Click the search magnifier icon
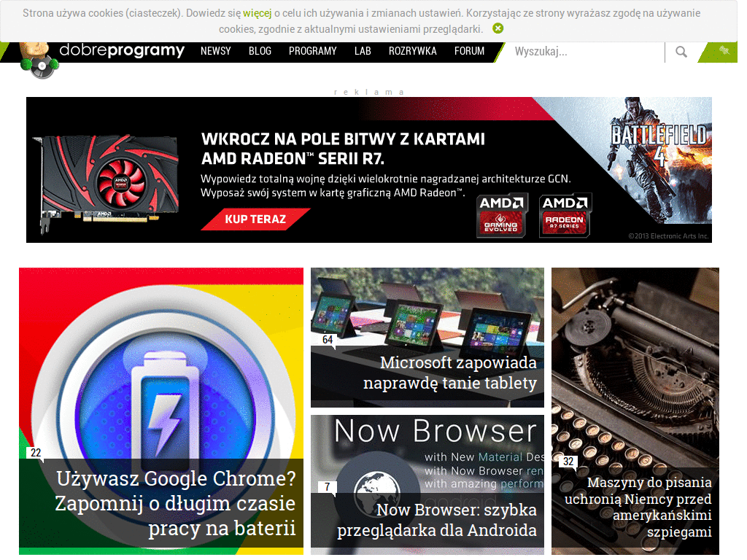 (x=681, y=52)
